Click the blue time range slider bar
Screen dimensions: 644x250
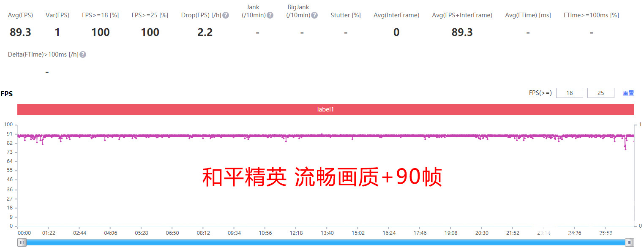326,242
